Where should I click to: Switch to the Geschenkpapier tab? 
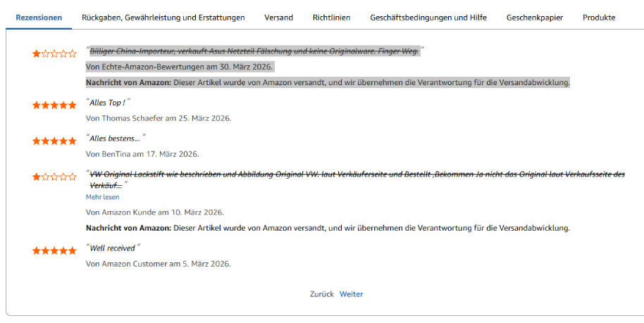(534, 18)
